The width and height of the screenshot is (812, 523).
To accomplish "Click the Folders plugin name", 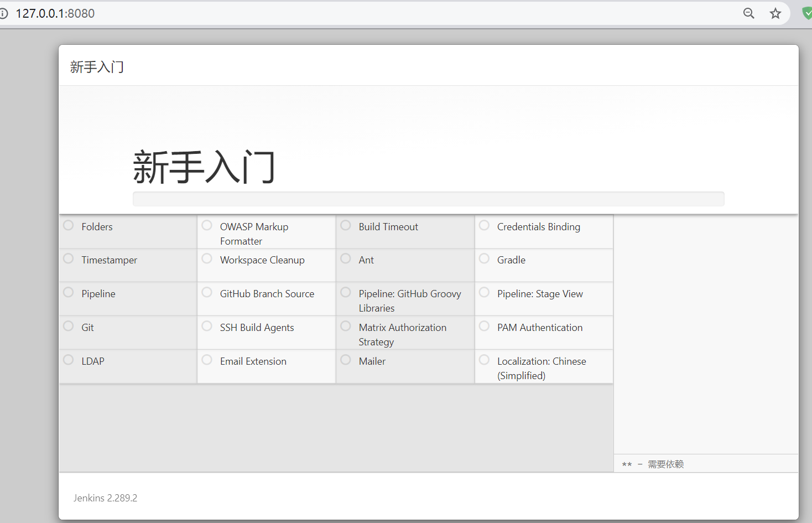I will pyautogui.click(x=97, y=227).
